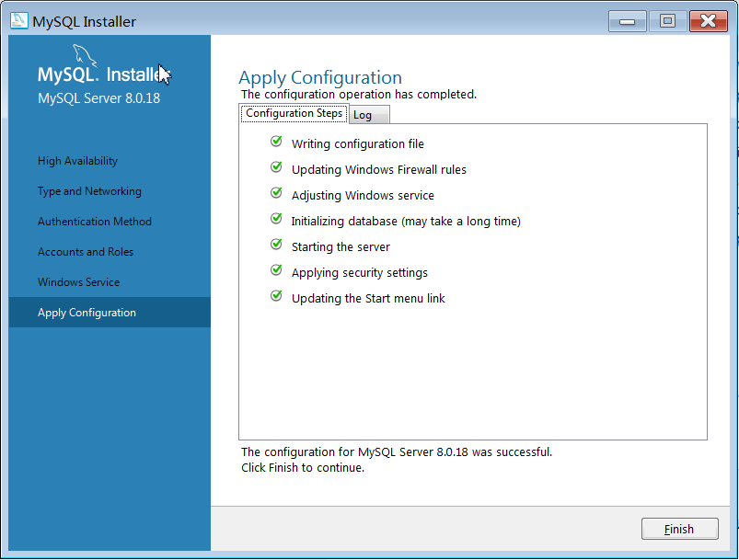Click green check beside Writing configuration file
Viewport: 739px width, 560px height.
[x=276, y=142]
